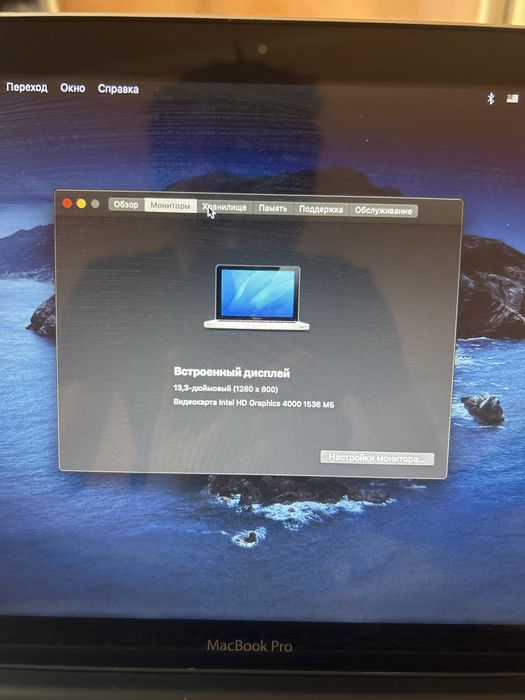Select the Встроенный дисплей heading
This screenshot has height=700, width=525.
232,372
